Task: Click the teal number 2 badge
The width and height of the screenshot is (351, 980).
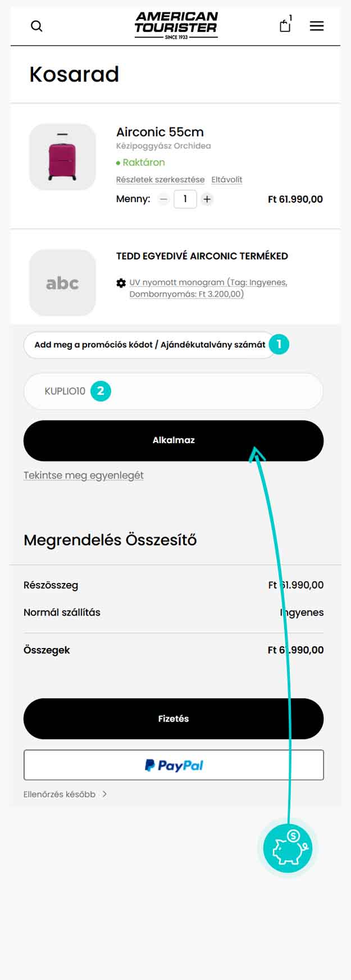Action: (x=101, y=391)
